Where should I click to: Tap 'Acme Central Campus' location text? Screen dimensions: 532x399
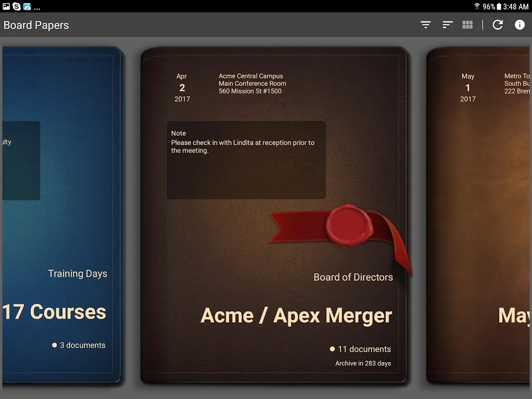point(251,76)
